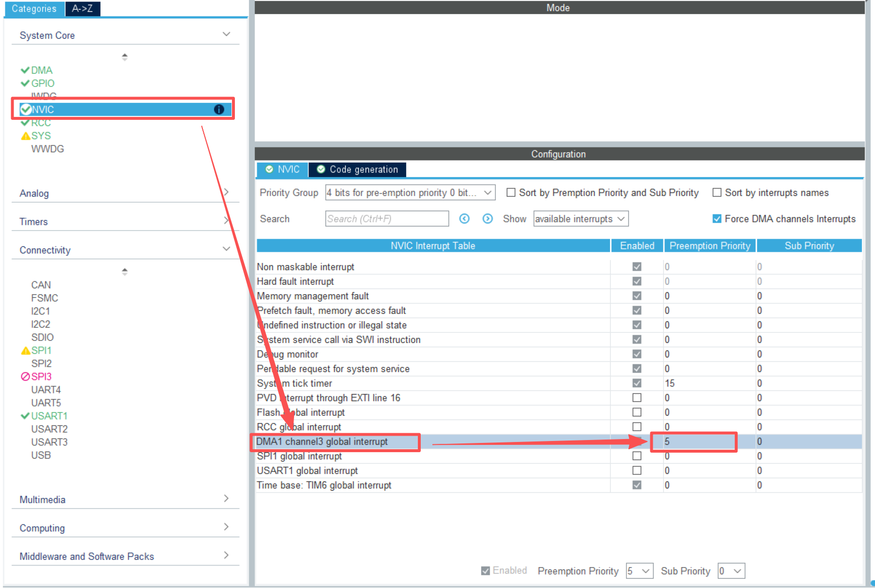Click next search result arrow icon
The width and height of the screenshot is (875, 588).
[x=488, y=219]
